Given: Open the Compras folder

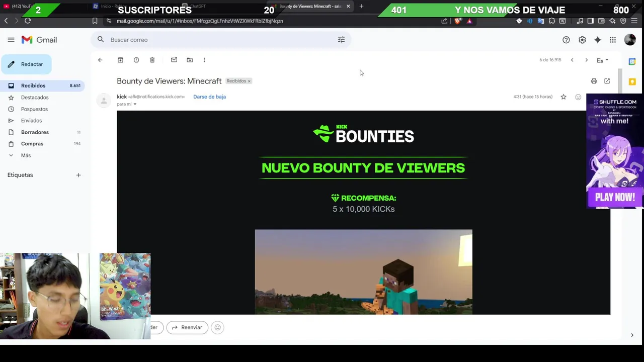Looking at the screenshot, I should 32,144.
